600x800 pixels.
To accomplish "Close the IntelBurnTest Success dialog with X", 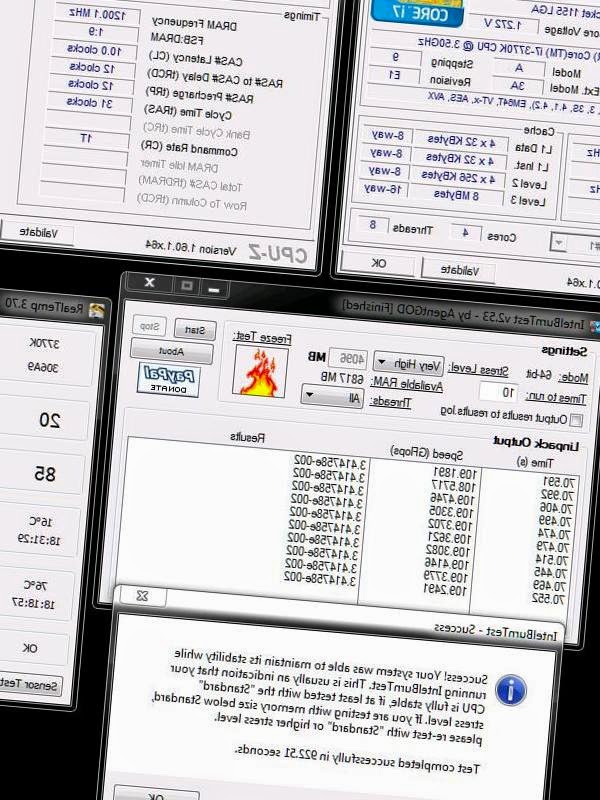I will (x=142, y=596).
